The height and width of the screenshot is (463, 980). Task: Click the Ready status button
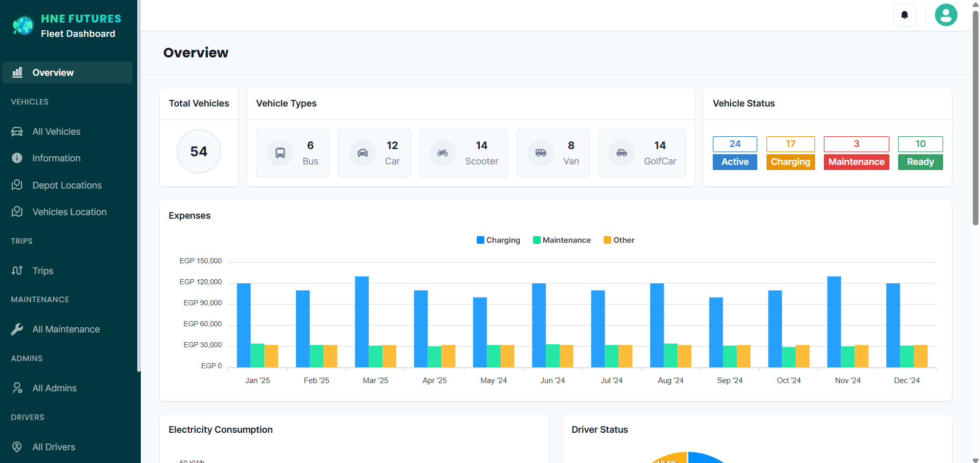click(920, 162)
